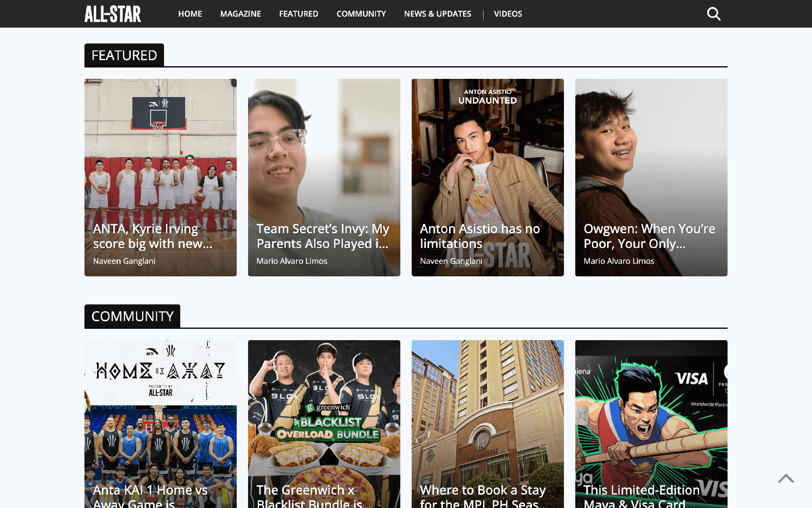Open the FEATURED nav menu item
This screenshot has height=508, width=812.
pyautogui.click(x=298, y=14)
